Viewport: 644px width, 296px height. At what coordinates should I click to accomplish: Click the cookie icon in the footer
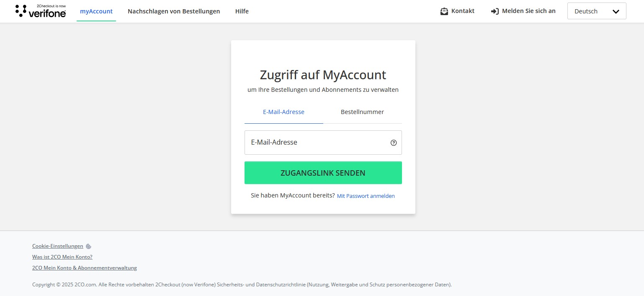point(88,247)
